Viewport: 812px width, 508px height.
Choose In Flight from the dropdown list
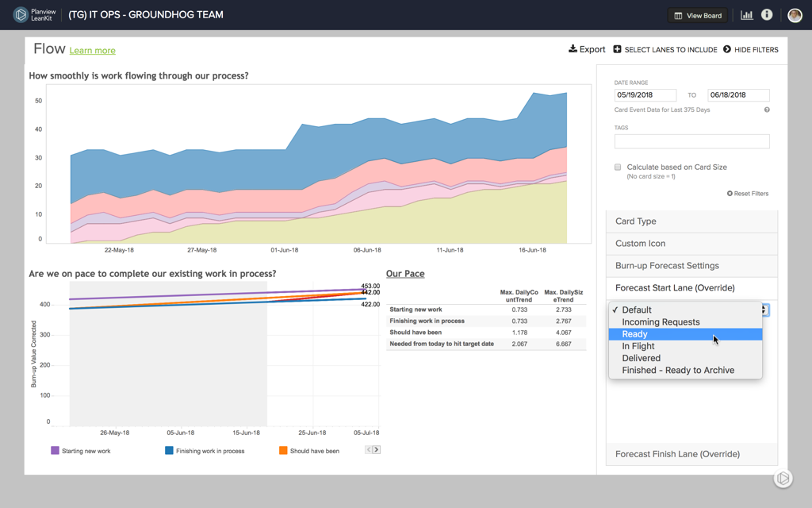click(638, 346)
